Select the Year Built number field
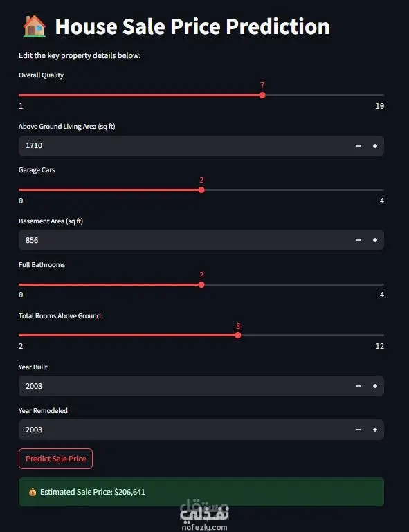409x532 pixels. (x=185, y=386)
